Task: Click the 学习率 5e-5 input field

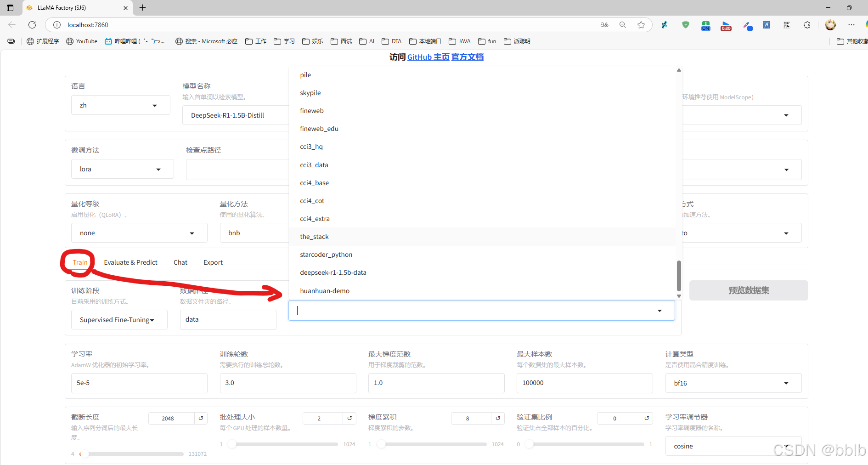Action: (x=139, y=383)
